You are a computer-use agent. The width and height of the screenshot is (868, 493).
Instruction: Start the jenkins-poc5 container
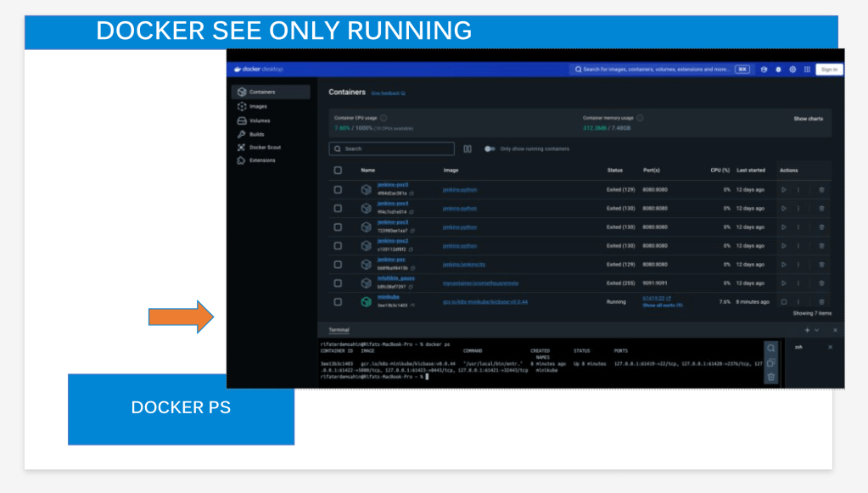(784, 190)
